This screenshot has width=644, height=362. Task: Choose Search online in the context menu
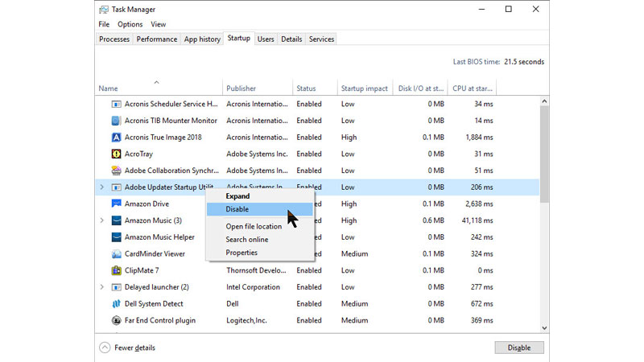coord(259,240)
